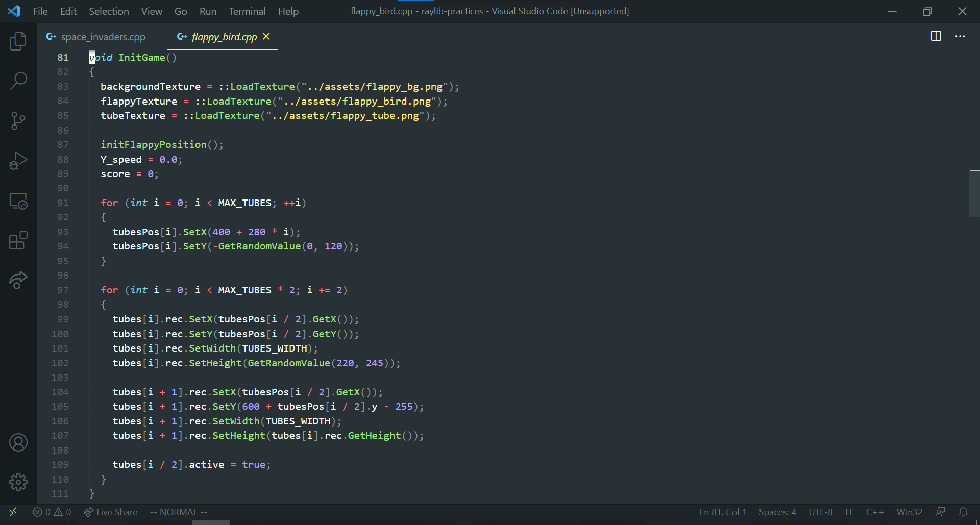
Task: Open the Extensions view
Action: 18,241
